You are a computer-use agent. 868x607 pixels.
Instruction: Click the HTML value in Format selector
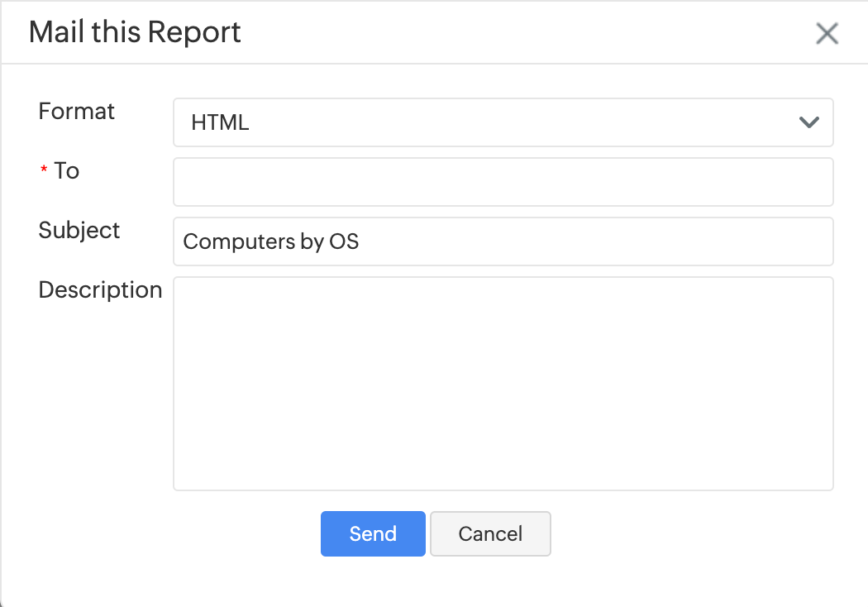[x=220, y=123]
